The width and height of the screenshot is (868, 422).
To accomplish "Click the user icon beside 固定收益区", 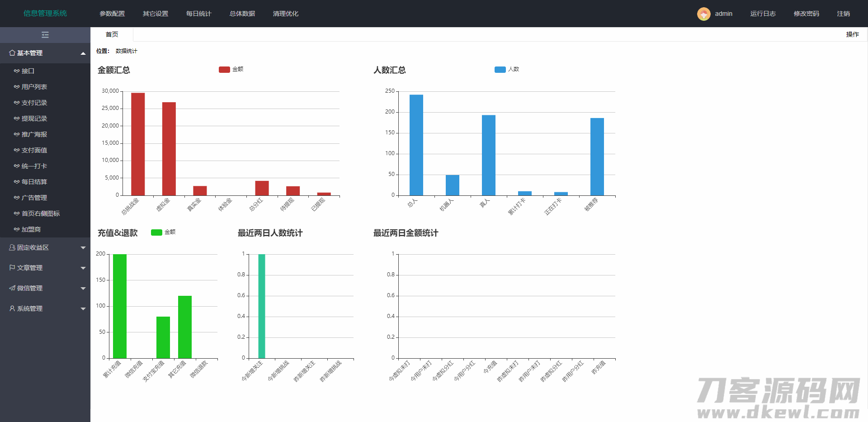I will [12, 247].
